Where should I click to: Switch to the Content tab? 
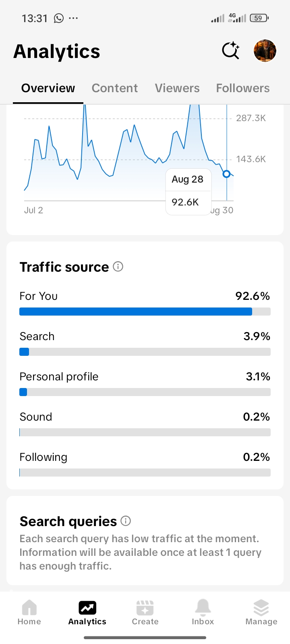(115, 88)
